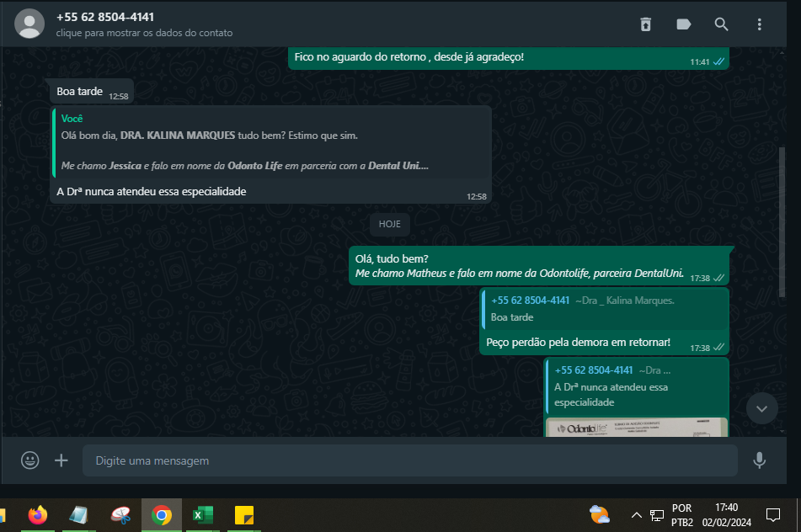Click 'clique para mostrar os dados do contato'
The height and width of the screenshot is (532, 801).
[x=144, y=33]
